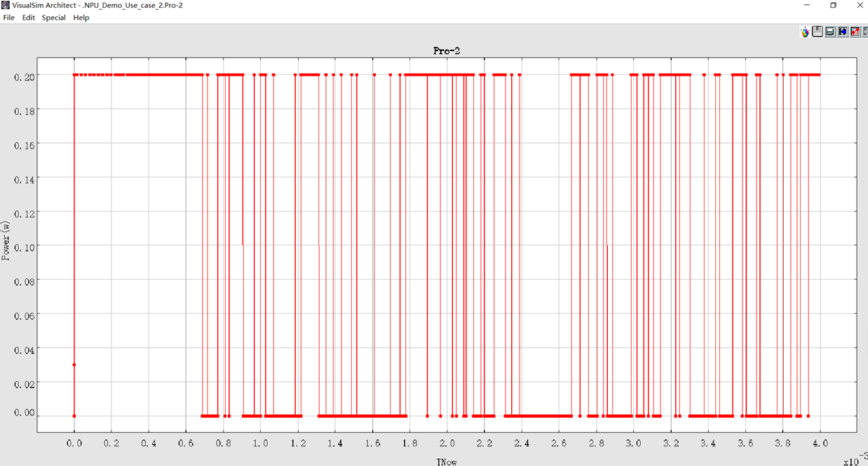Open the Help menu

pyautogui.click(x=81, y=18)
